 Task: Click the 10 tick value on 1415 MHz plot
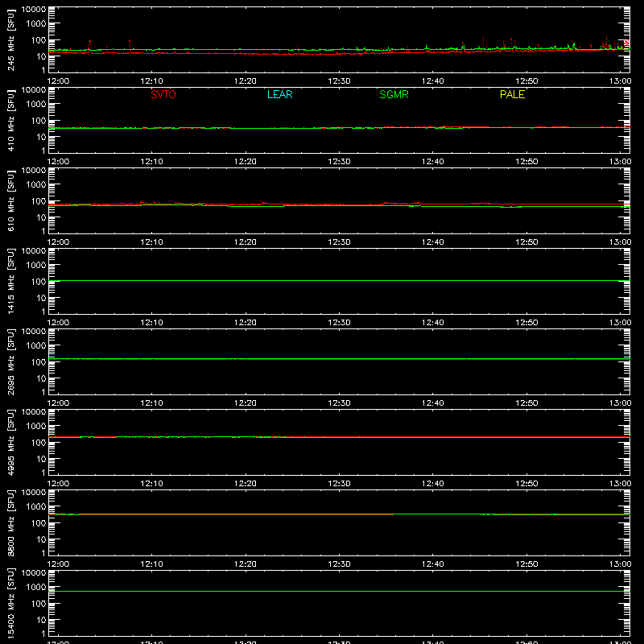(x=41, y=298)
